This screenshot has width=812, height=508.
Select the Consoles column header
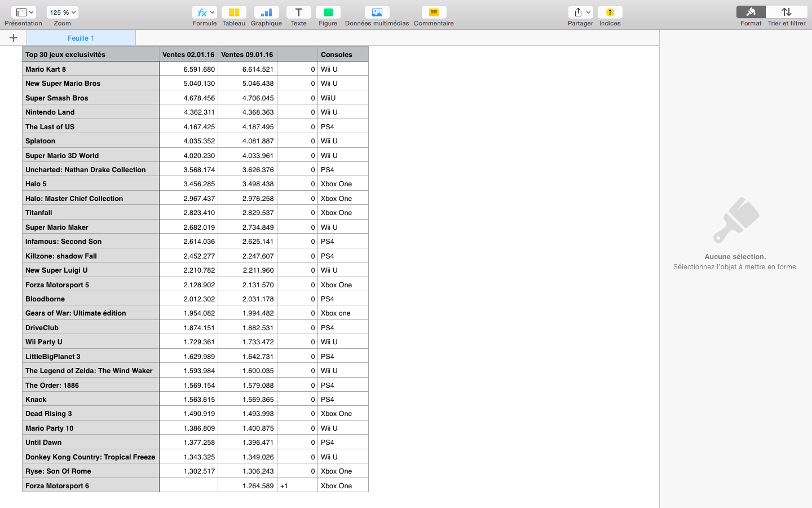tap(343, 55)
